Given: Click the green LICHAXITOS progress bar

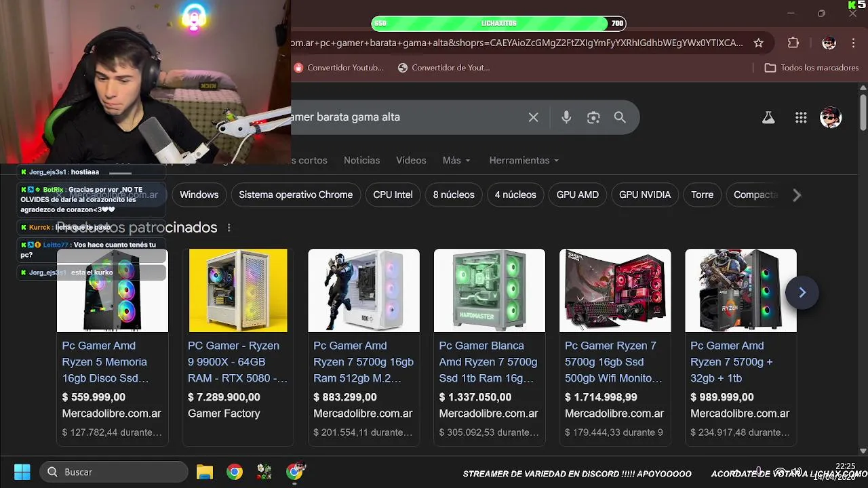Looking at the screenshot, I should [498, 24].
